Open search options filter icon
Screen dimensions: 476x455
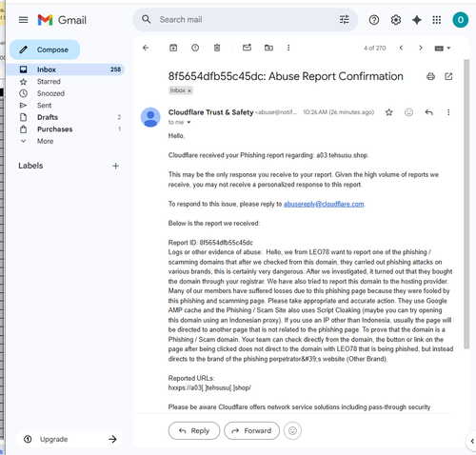[x=345, y=19]
